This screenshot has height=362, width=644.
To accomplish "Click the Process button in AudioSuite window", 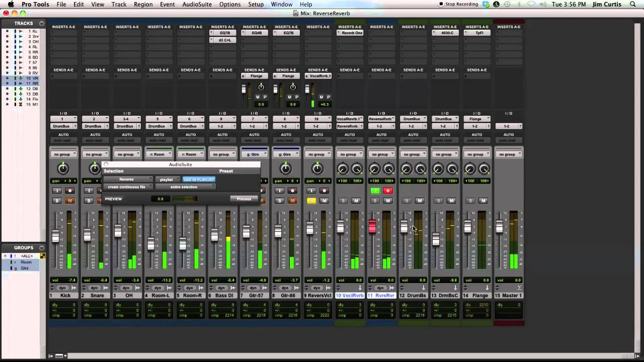I will 244,199.
